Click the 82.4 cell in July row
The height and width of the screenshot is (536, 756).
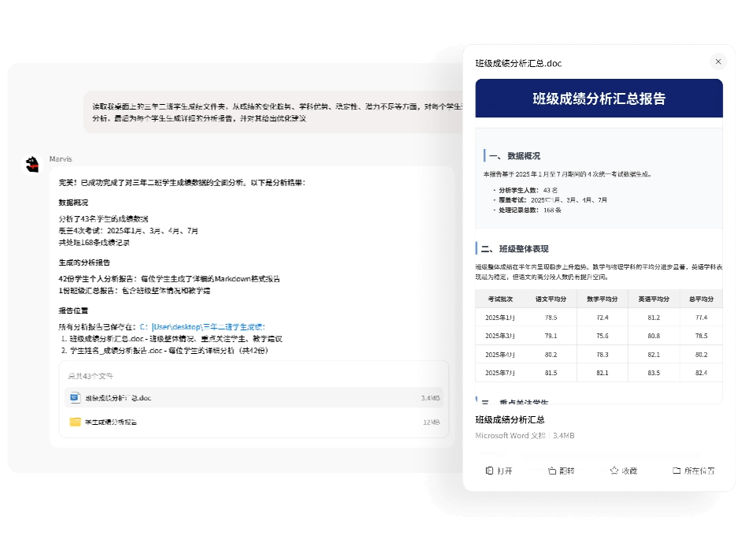701,373
